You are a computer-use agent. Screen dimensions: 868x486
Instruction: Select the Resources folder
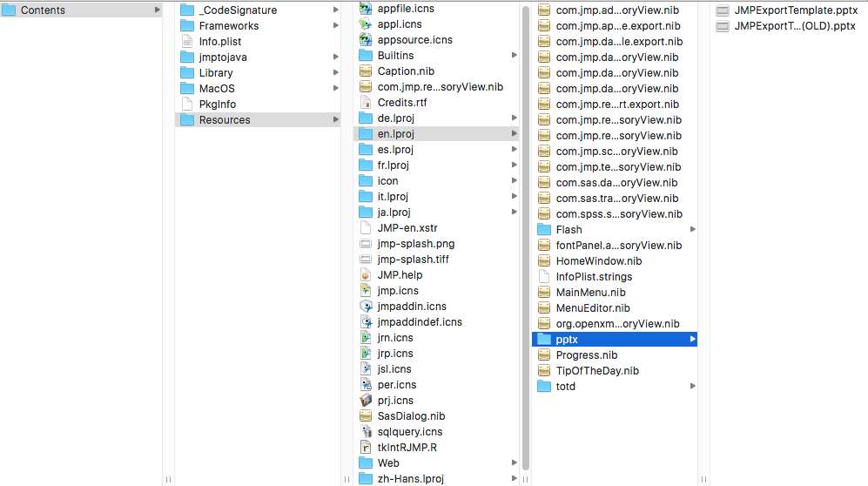coord(258,119)
